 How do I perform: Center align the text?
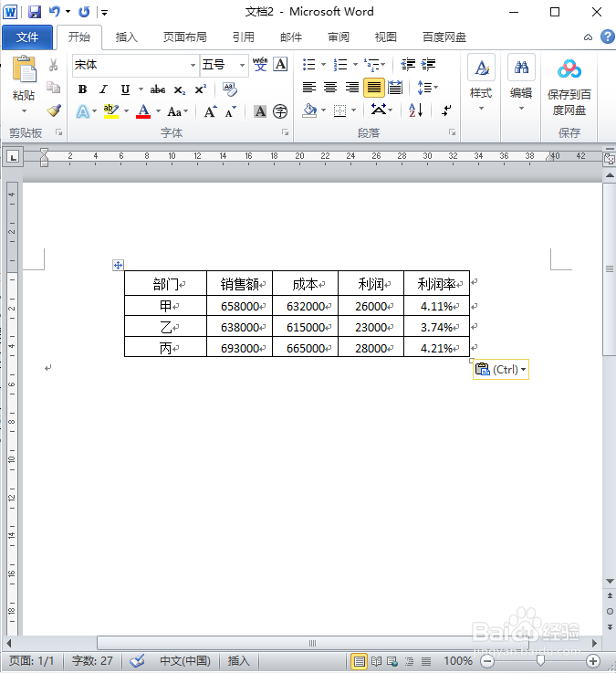click(330, 88)
